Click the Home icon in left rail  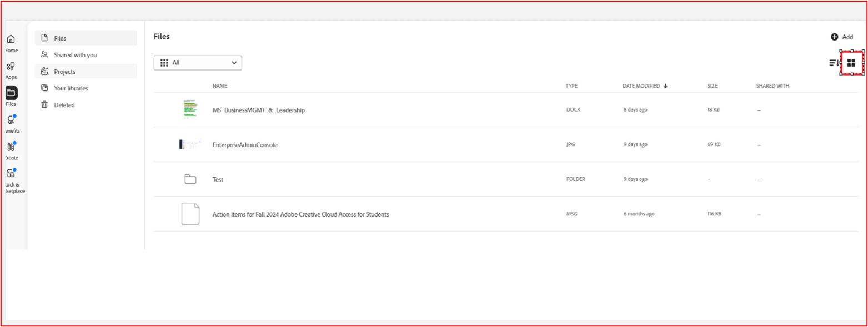click(11, 39)
